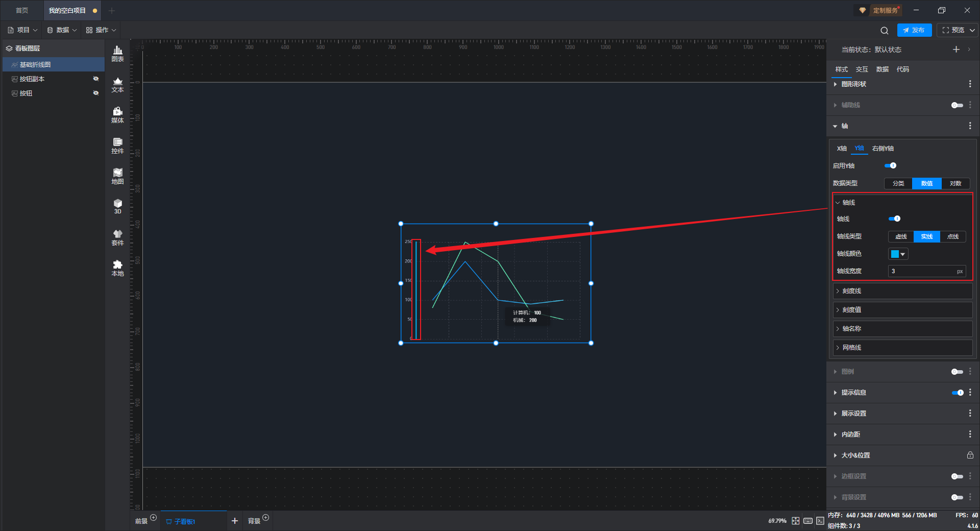The height and width of the screenshot is (531, 980).
Task: Open the 媒体 media components panel
Action: [x=117, y=115]
